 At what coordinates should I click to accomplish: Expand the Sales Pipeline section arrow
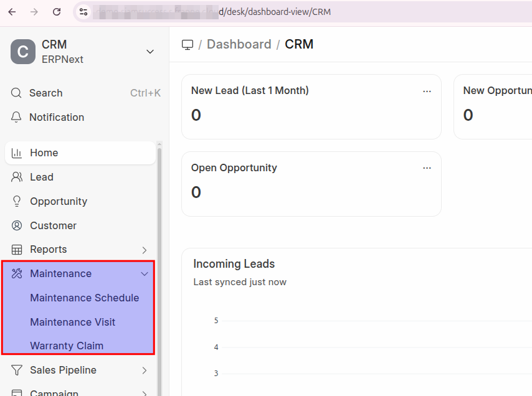click(x=145, y=370)
